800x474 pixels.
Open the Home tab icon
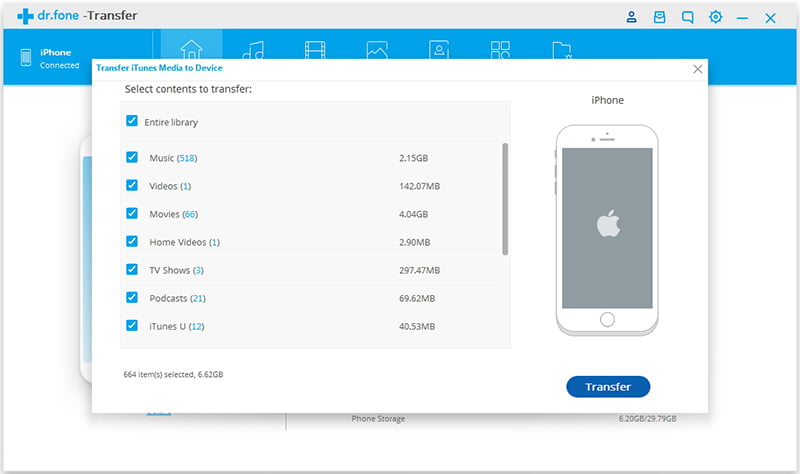pos(192,50)
